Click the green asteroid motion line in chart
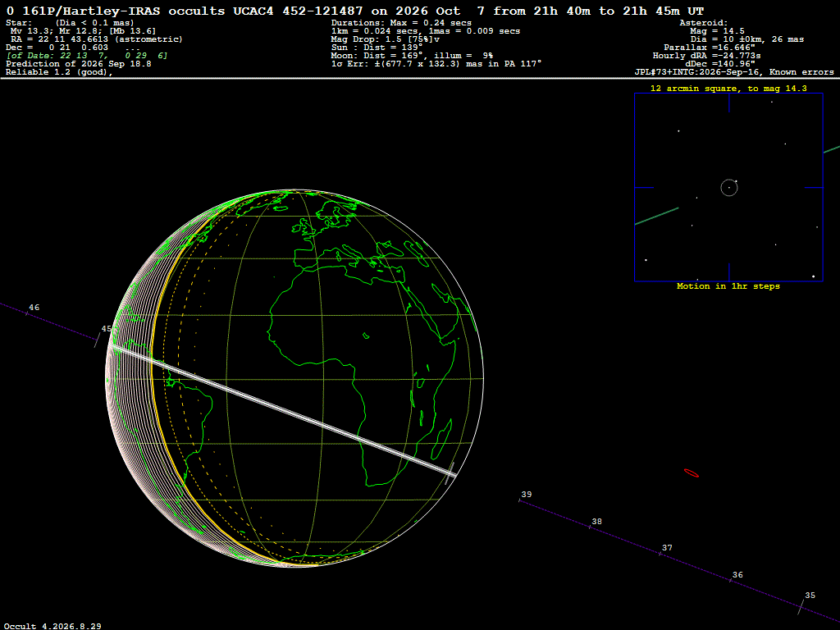This screenshot has width=840, height=630. [x=656, y=216]
